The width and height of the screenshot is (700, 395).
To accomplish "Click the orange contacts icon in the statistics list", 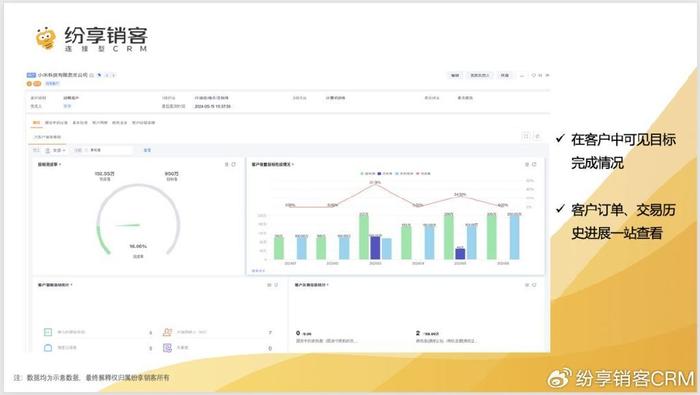I will click(167, 332).
